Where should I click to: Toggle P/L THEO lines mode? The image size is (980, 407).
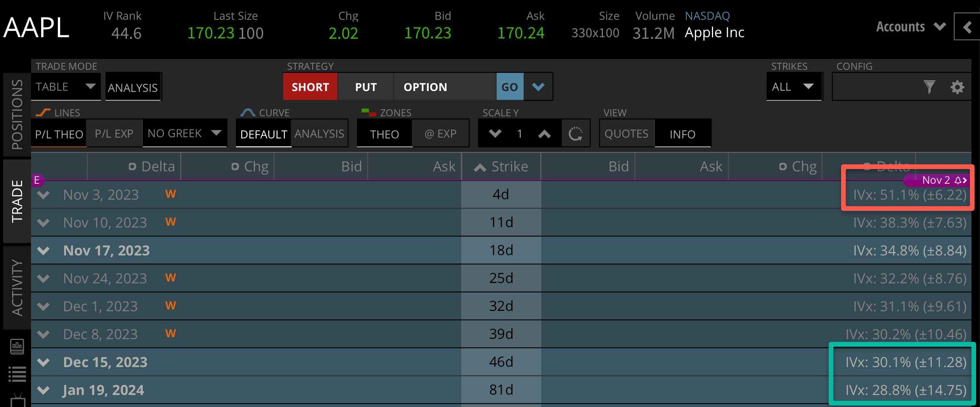[59, 133]
